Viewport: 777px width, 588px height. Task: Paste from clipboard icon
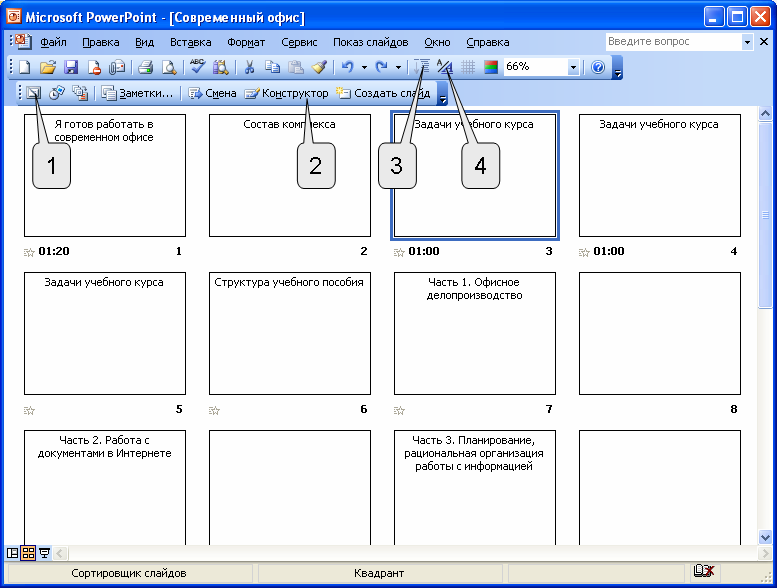coord(296,66)
